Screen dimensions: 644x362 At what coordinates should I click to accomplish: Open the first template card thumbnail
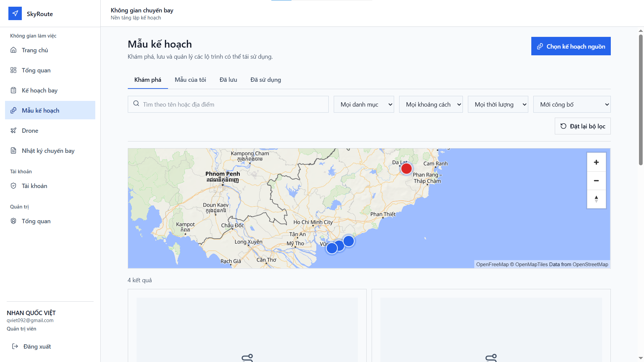[x=247, y=330]
